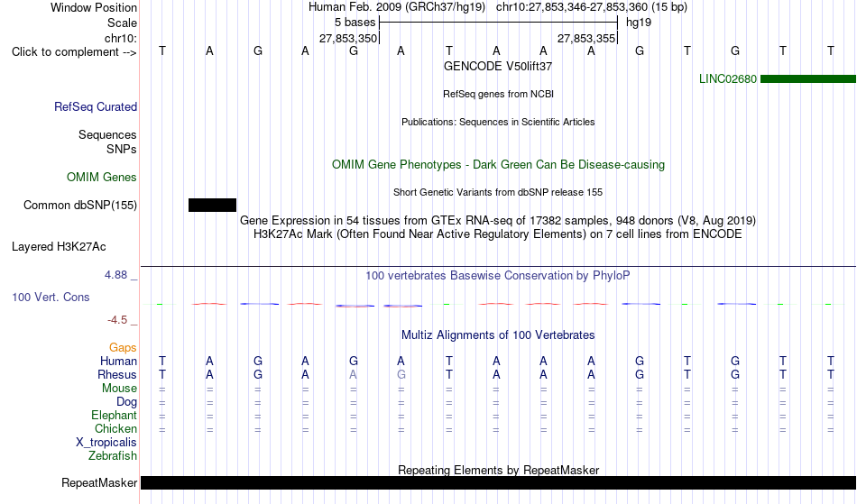This screenshot has width=857, height=504.
Task: Click the Dog alignment row label
Action: coord(126,402)
